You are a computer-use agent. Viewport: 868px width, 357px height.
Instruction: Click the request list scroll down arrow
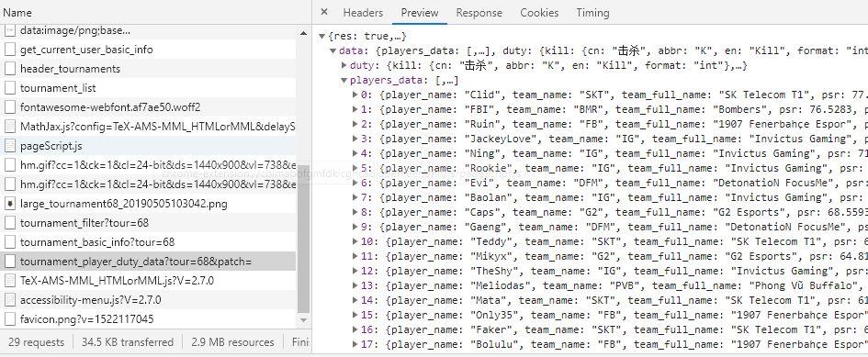303,320
